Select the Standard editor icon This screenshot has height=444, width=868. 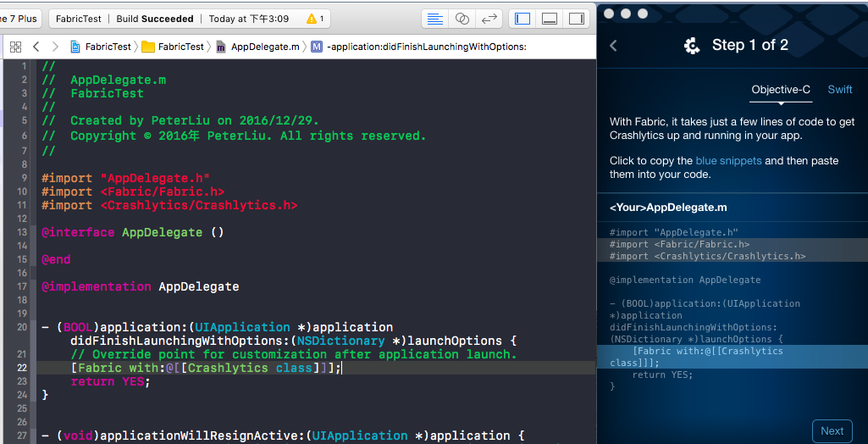[434, 19]
